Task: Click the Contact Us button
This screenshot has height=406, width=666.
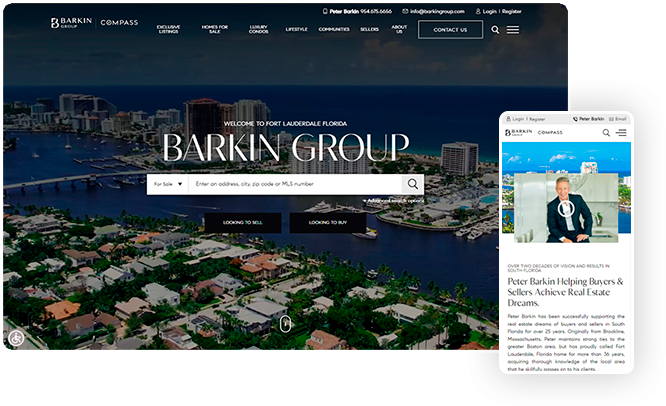Action: coord(450,30)
